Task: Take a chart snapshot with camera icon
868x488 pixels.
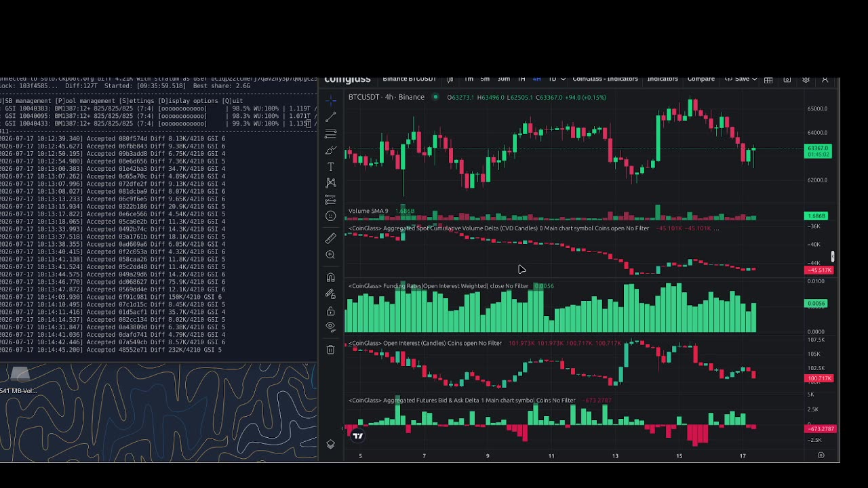Action: tap(787, 80)
